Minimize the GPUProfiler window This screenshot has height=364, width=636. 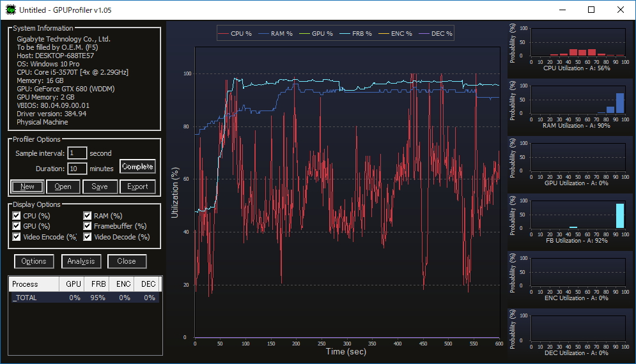pos(562,10)
